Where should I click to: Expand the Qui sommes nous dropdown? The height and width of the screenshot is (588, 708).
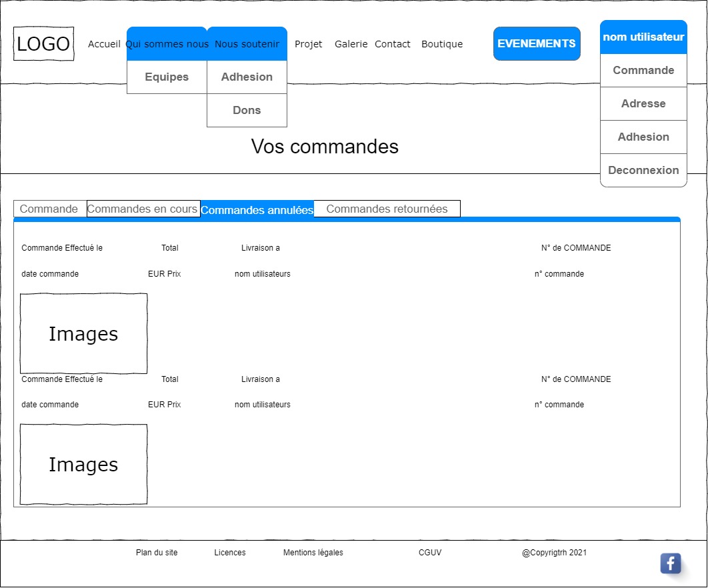pyautogui.click(x=167, y=44)
